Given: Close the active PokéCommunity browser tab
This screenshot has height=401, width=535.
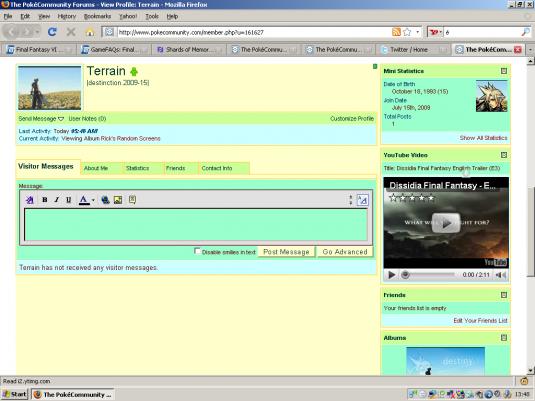Looking at the screenshot, I should pyautogui.click(x=518, y=49).
